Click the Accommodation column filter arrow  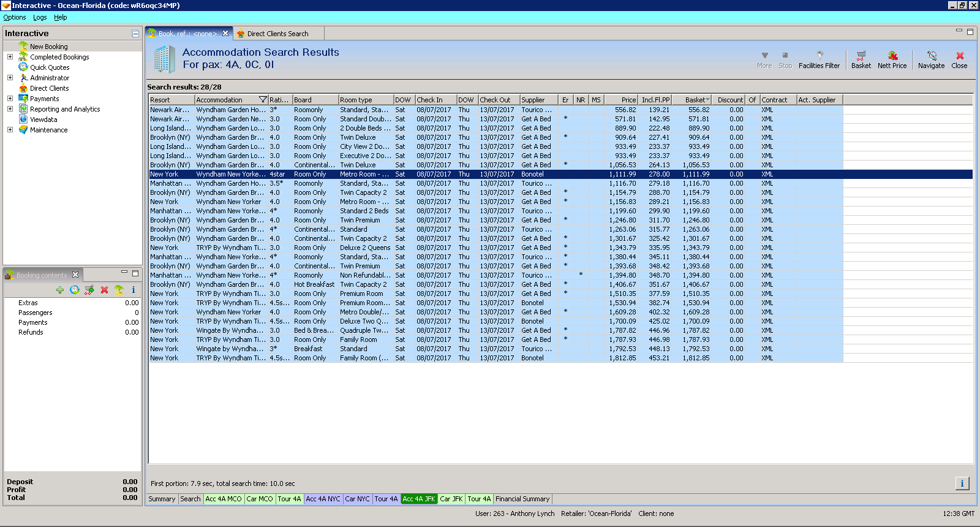pyautogui.click(x=263, y=100)
